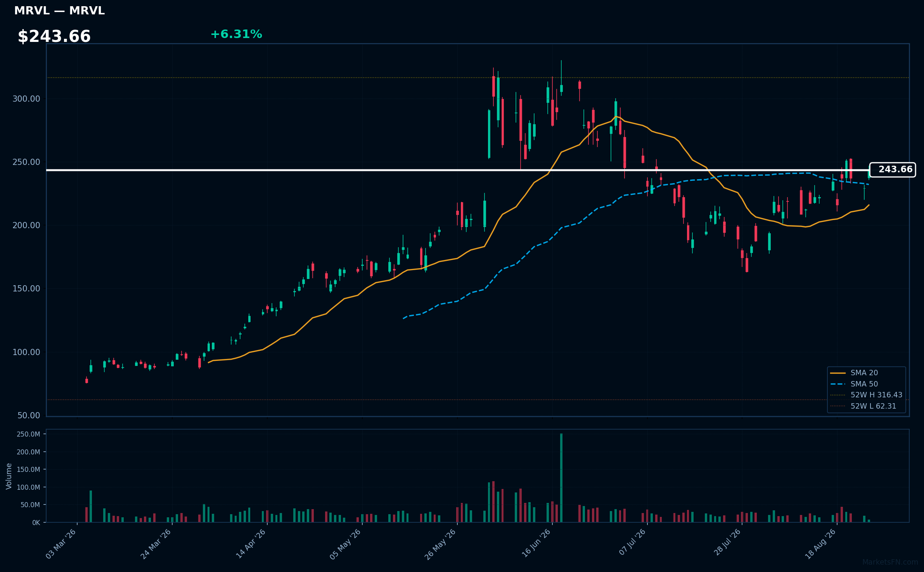The width and height of the screenshot is (924, 572).
Task: Click the 16 Jun '26 date label
Action: tap(536, 544)
